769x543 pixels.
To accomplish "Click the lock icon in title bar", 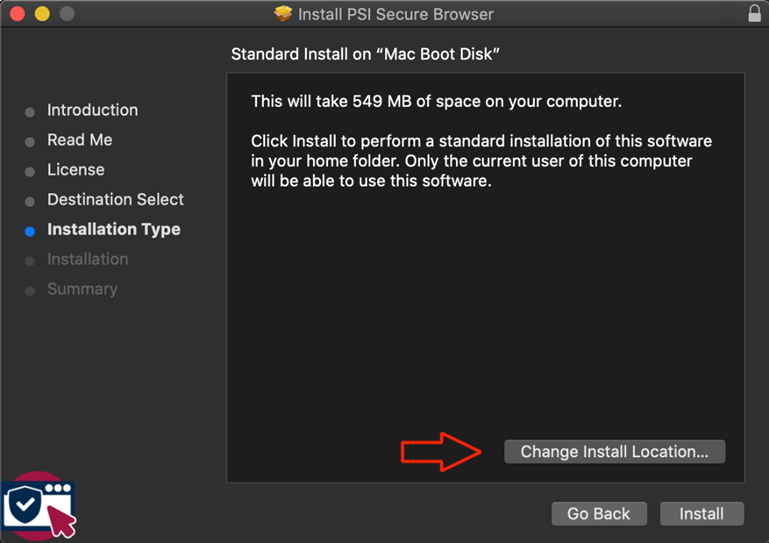I will [x=754, y=13].
